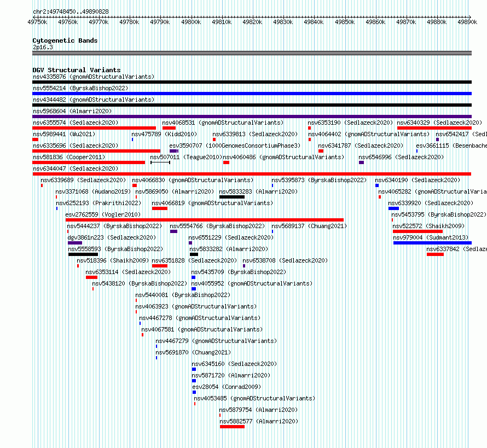
Task: Select nsv6353190 (Sedlazeck2020) label
Action: tap(350, 123)
